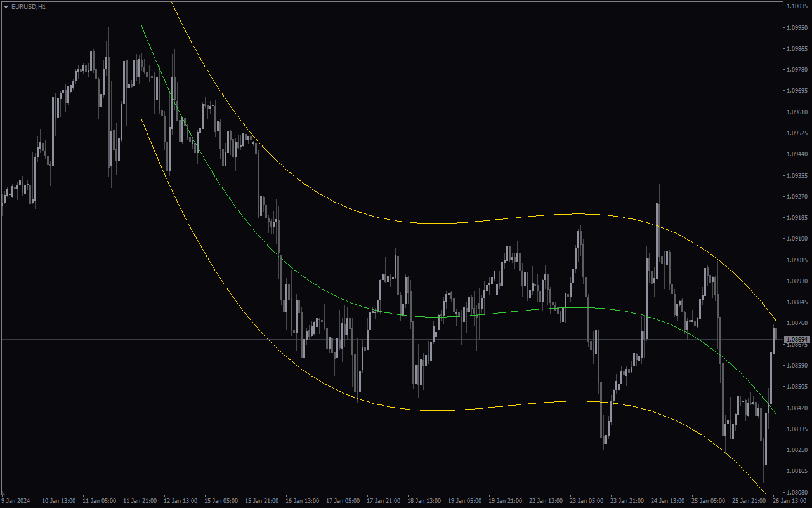The image size is (812, 508).
Task: Click the 11 Jan 05:00 time label
Action: point(100,501)
